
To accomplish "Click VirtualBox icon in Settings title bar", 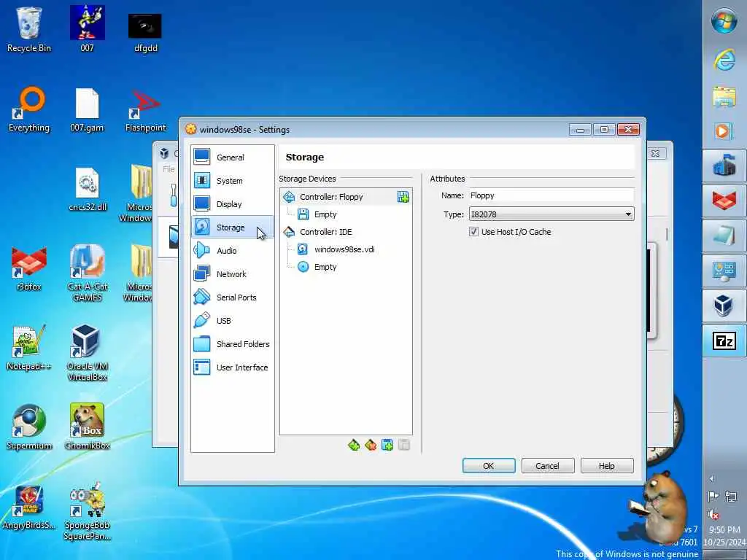I will coord(190,129).
